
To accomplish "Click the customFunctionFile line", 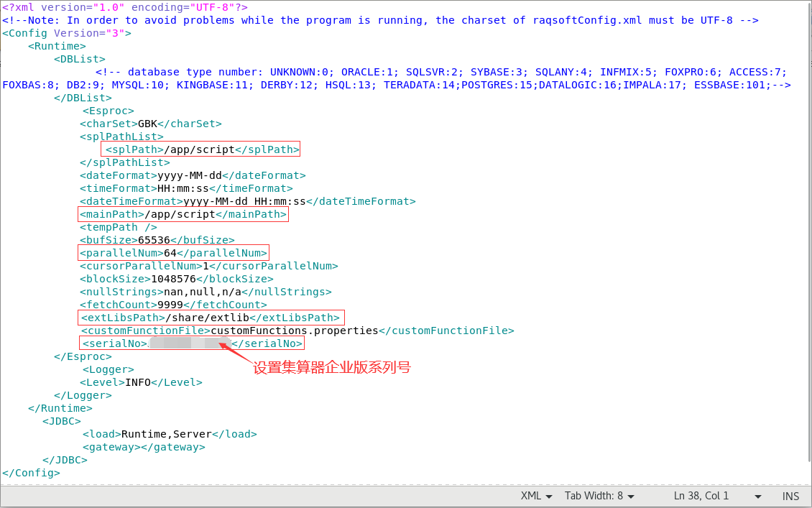I will pyautogui.click(x=297, y=331).
